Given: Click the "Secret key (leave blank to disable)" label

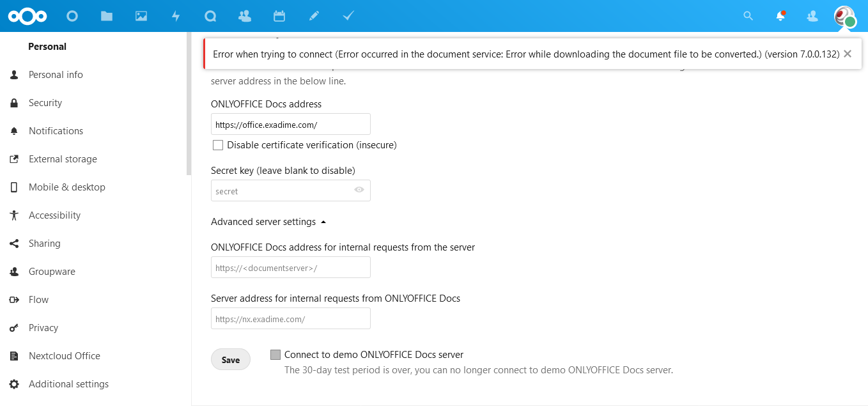Looking at the screenshot, I should pos(283,170).
